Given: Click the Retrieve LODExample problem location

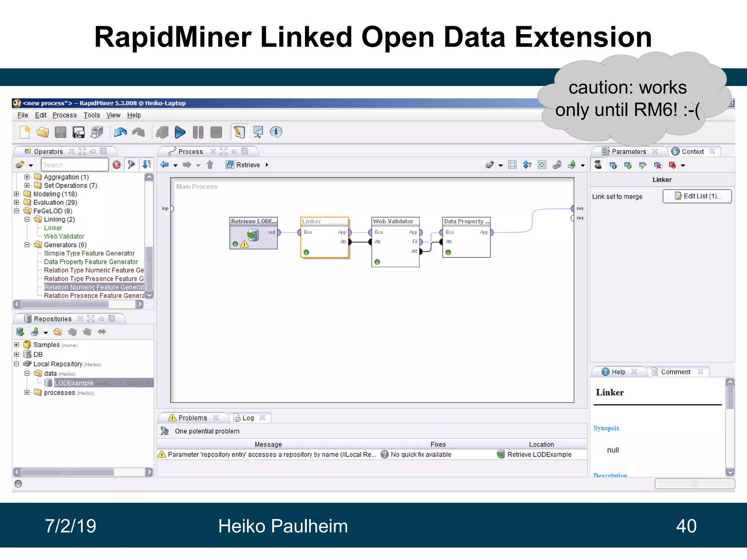Looking at the screenshot, I should (x=539, y=454).
